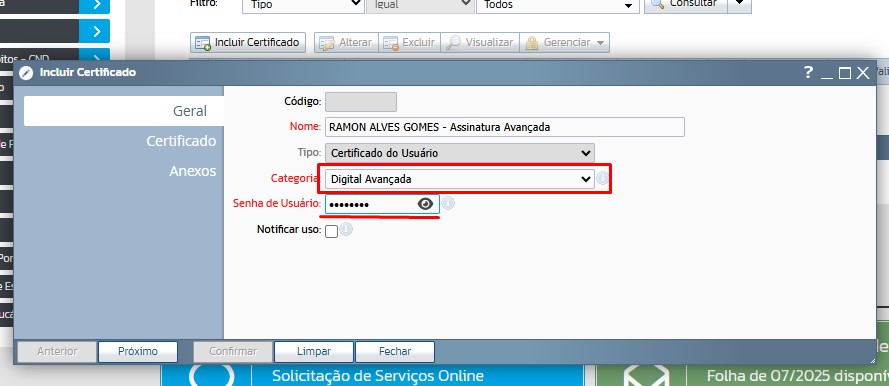
Task: Click the Código field
Action: [361, 102]
